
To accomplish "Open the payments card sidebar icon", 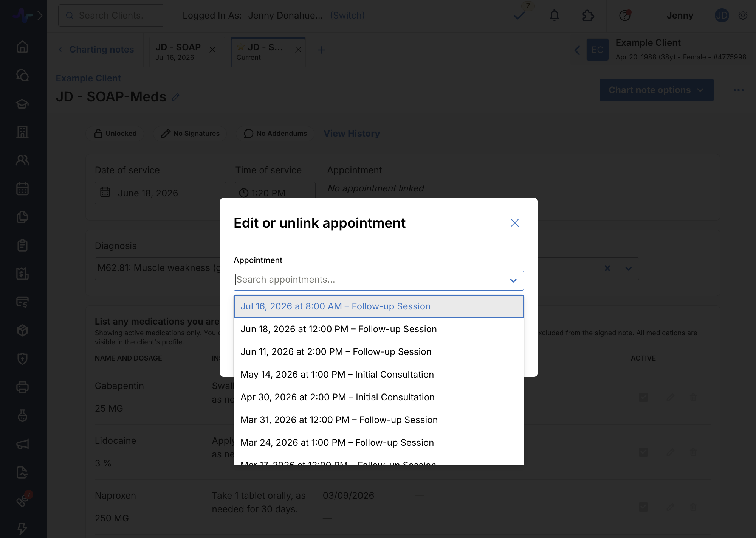I will 23,302.
